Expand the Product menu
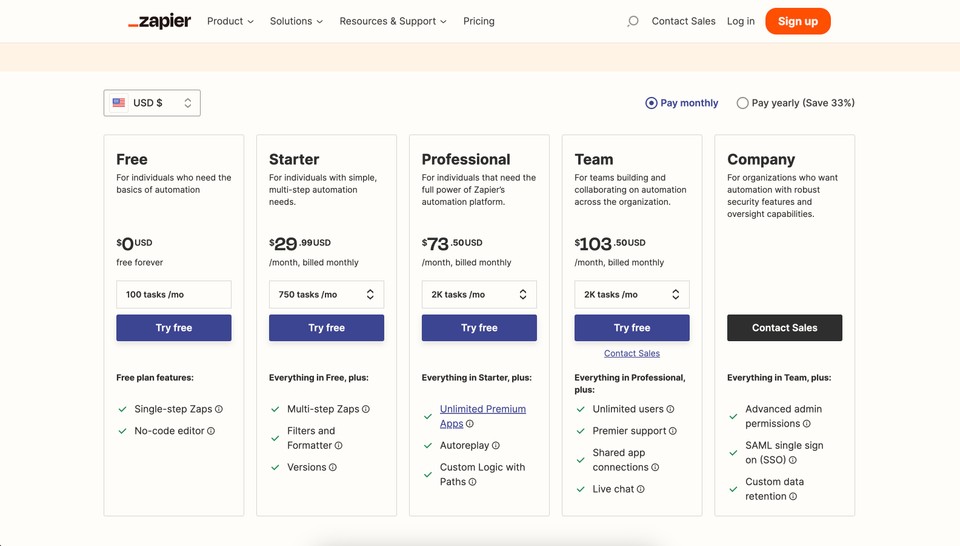The image size is (960, 546). (x=230, y=21)
